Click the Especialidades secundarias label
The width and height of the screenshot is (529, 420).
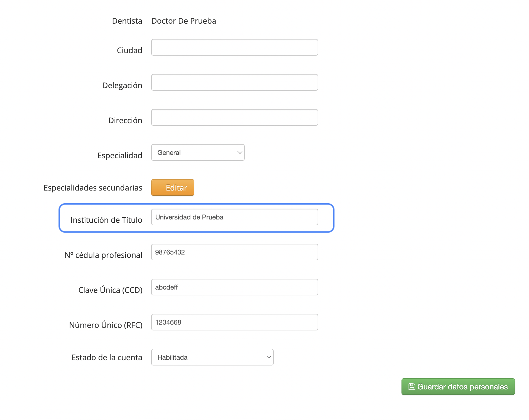pyautogui.click(x=93, y=188)
